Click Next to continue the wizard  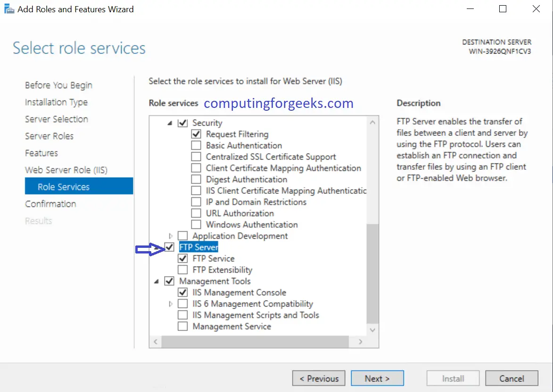377,378
